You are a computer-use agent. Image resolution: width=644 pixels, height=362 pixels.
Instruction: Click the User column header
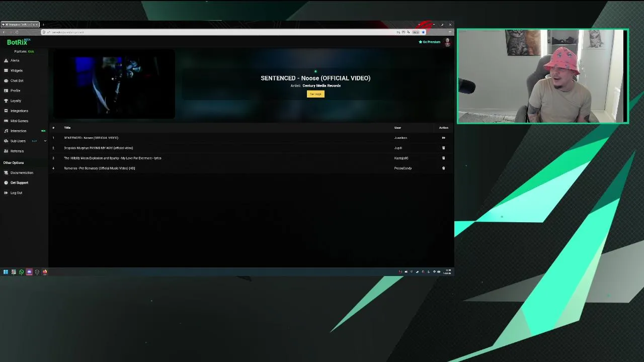[x=397, y=128]
